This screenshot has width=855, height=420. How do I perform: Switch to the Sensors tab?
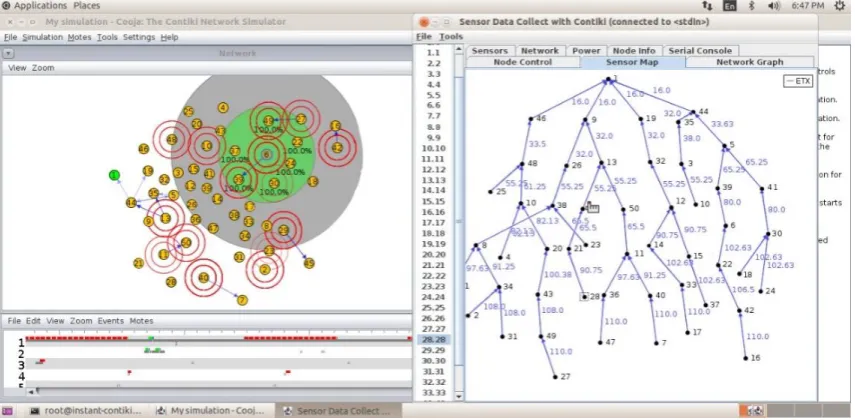coord(490,51)
